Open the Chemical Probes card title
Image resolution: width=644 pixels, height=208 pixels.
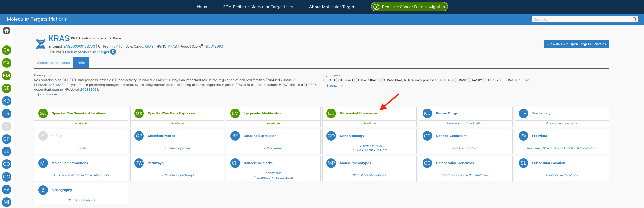161,136
